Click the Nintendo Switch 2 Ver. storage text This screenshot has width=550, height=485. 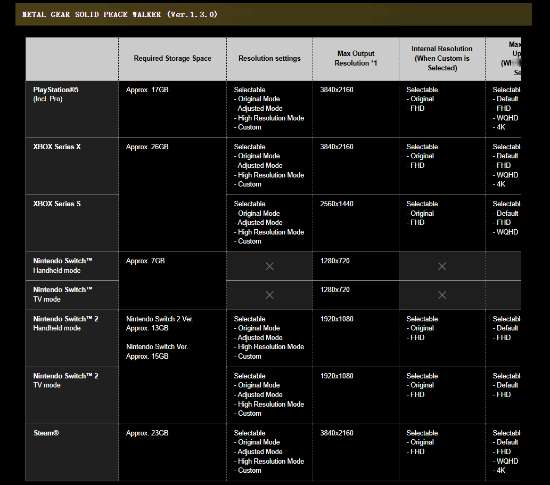[159, 319]
